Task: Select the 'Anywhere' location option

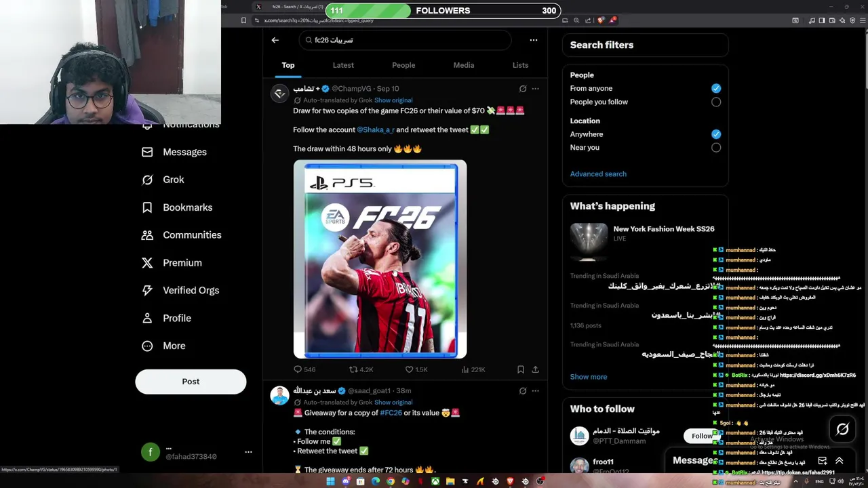Action: pos(716,134)
